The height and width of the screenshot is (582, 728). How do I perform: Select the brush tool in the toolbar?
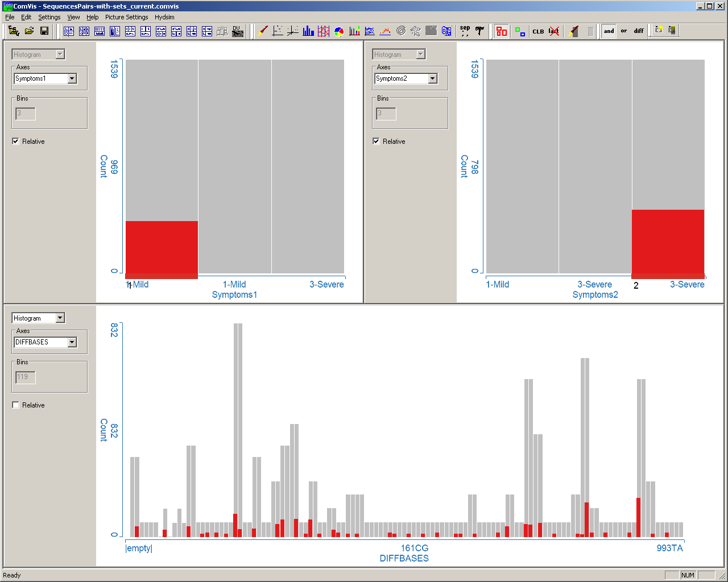[x=263, y=31]
